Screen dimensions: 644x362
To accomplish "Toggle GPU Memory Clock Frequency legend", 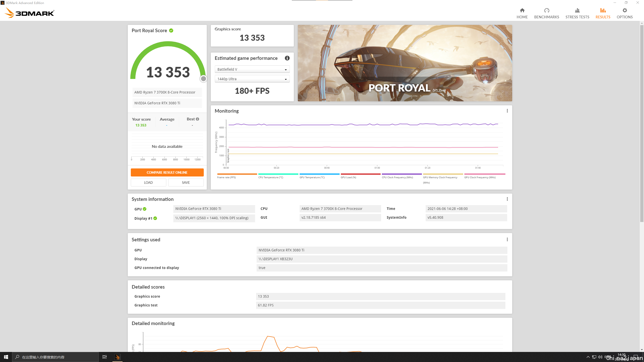I will 443,178.
